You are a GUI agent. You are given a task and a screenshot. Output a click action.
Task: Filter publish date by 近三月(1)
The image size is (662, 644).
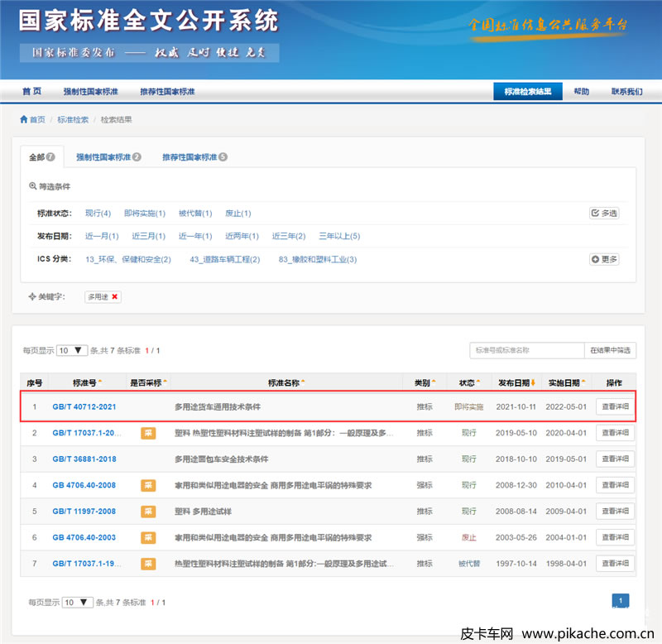(149, 236)
